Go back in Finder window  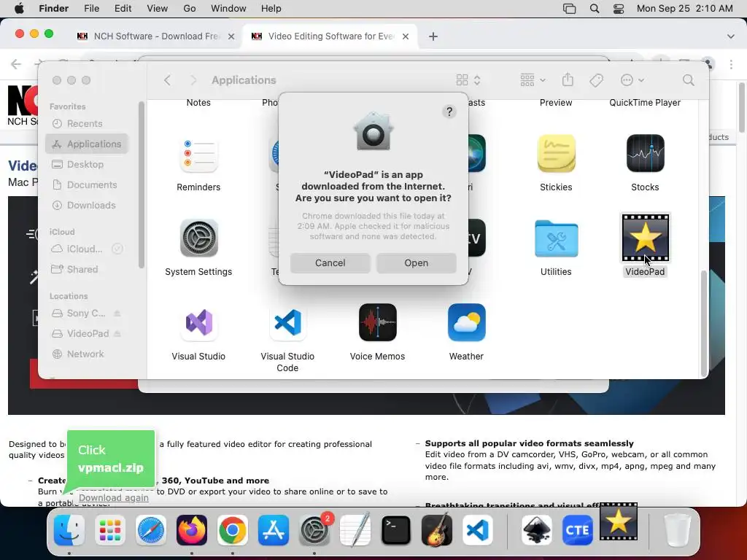[167, 80]
